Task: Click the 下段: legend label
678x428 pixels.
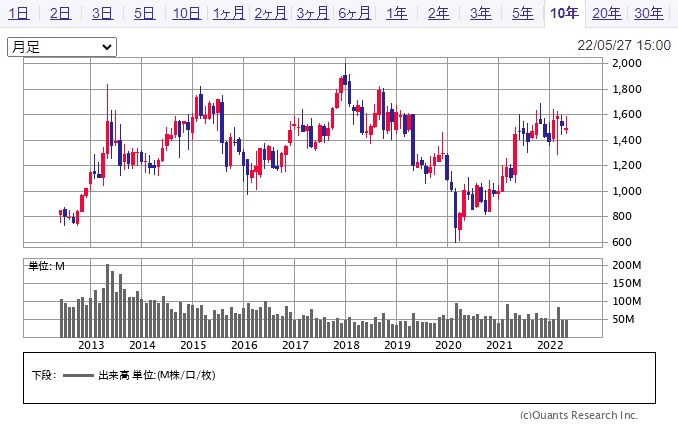Action: [x=44, y=375]
